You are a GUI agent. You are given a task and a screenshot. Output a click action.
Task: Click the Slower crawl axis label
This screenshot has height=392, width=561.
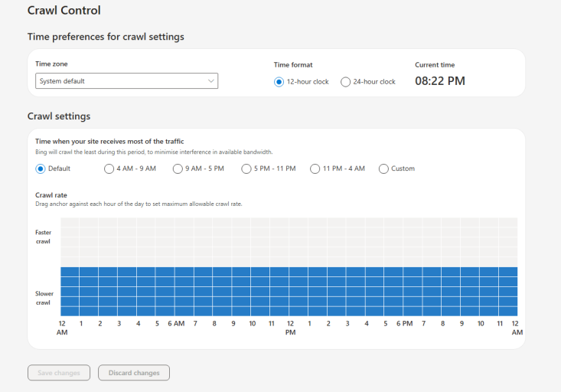(44, 298)
